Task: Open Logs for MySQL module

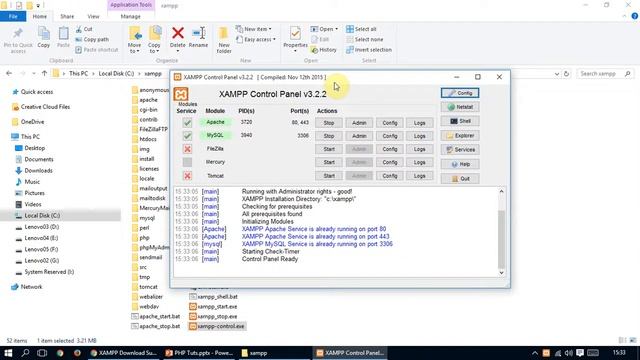Action: (420, 136)
